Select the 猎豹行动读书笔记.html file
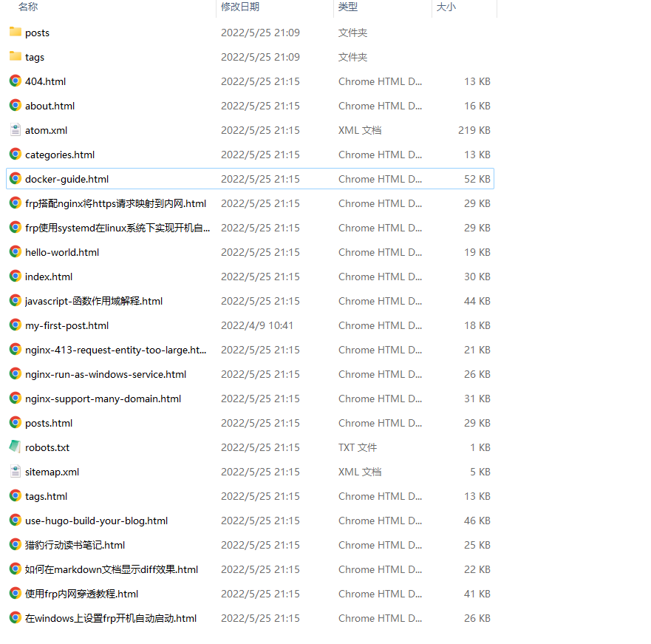651x644 pixels. click(x=75, y=545)
